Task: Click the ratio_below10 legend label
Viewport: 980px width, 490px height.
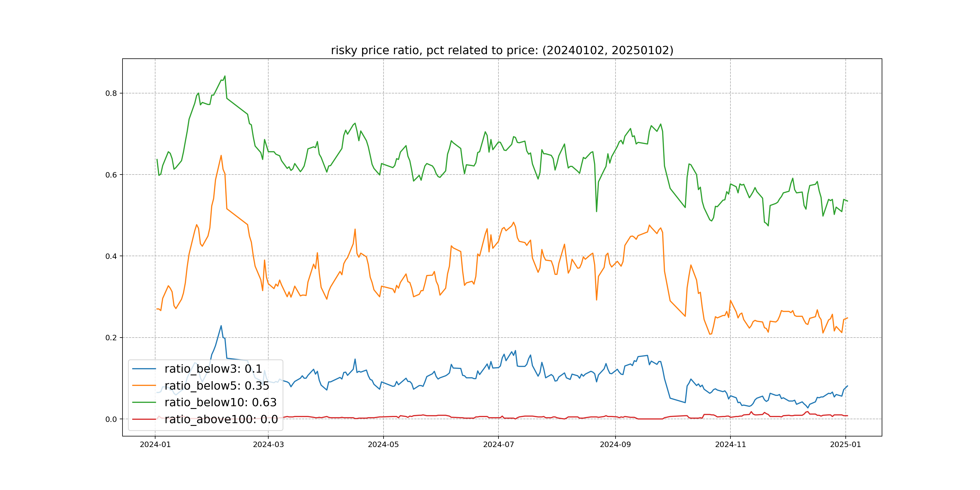Action: tap(220, 402)
